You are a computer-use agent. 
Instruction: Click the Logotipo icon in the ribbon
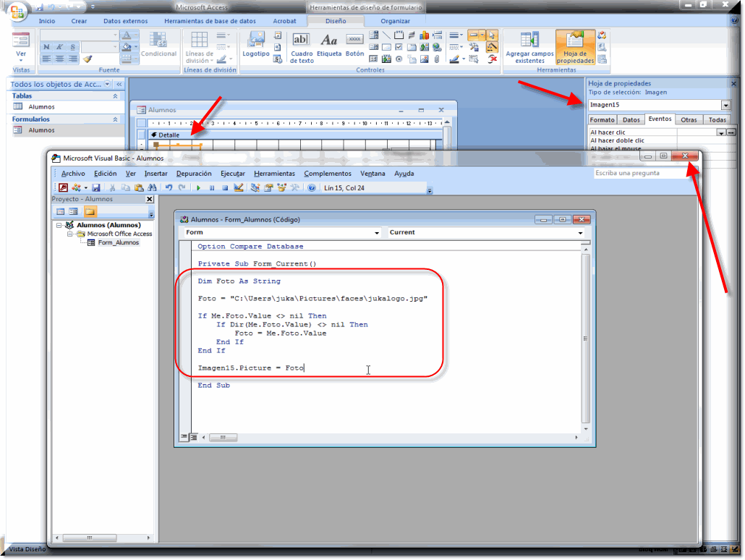click(x=256, y=43)
